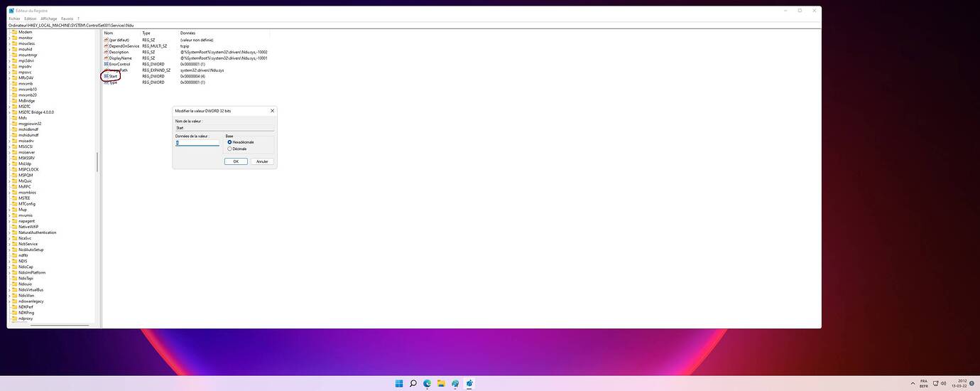Screen dimensions: 980x391
Task: Open the Affichage menu
Action: coord(49,18)
